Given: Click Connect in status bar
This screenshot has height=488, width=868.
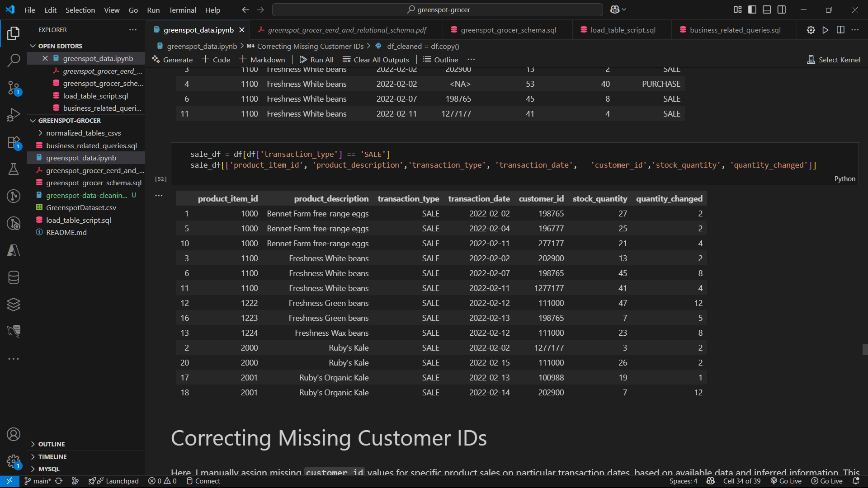Looking at the screenshot, I should point(203,481).
